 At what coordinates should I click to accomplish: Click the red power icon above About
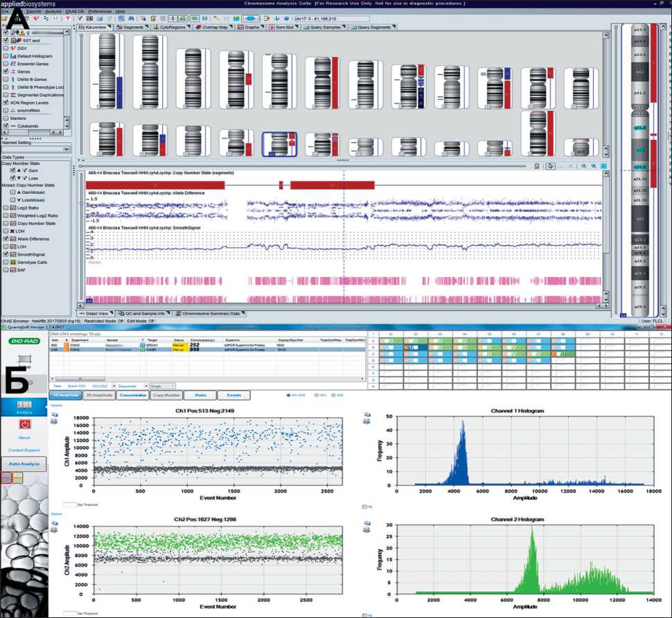(24, 425)
